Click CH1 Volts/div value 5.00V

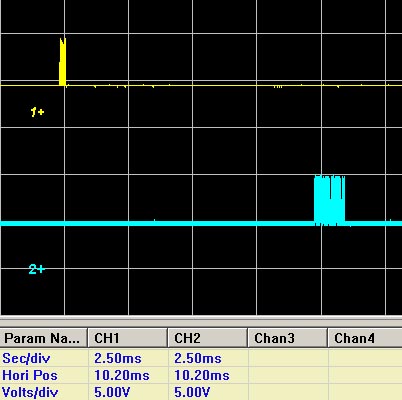[x=112, y=392]
